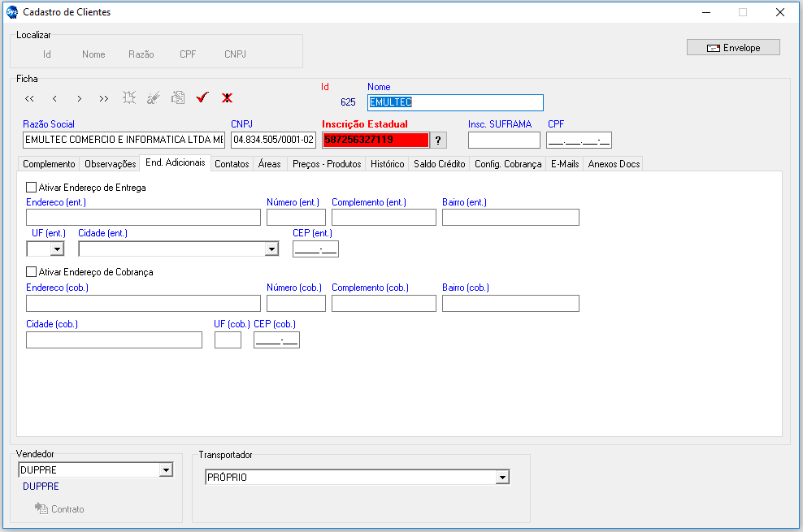Jump to the last record (>>)
The image size is (803, 532).
(x=104, y=98)
